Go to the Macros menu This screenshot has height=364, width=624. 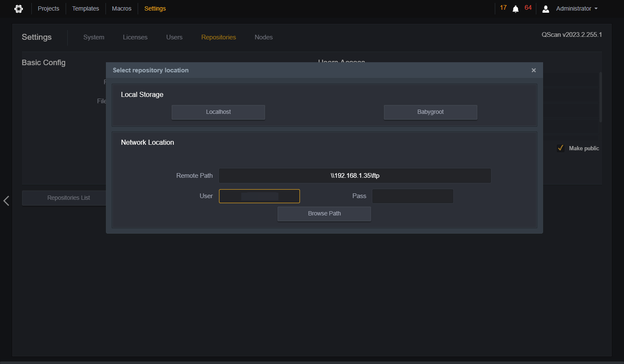point(122,8)
